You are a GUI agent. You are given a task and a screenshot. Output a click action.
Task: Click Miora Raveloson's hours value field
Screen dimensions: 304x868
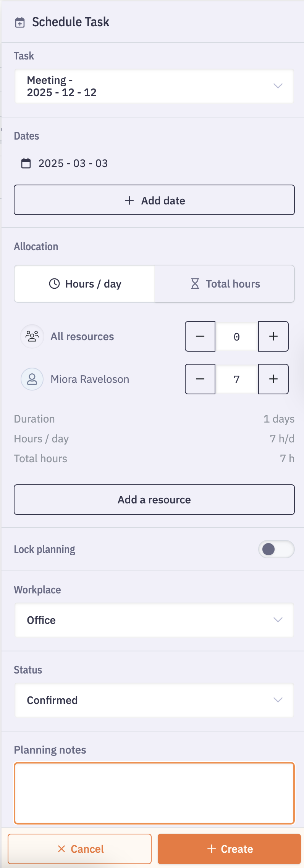(237, 379)
